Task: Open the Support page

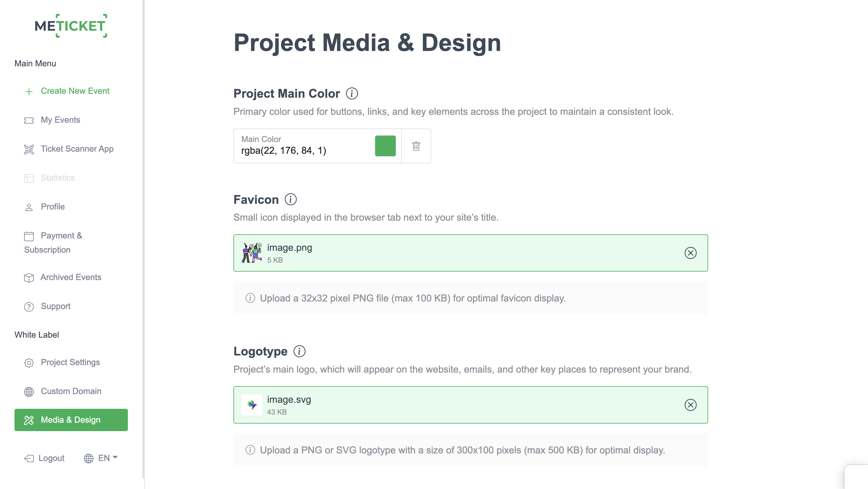Action: pyautogui.click(x=55, y=306)
